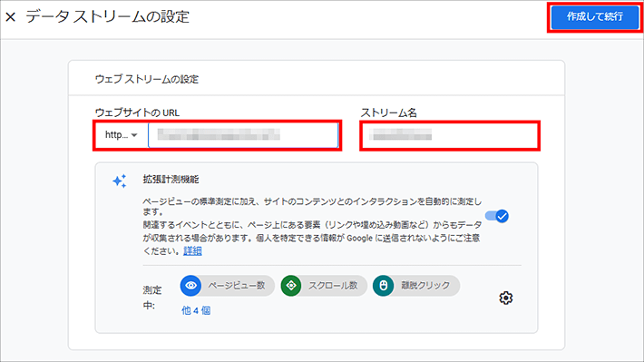Select the スクロール数 green icon
The image size is (644, 362).
[x=291, y=286]
